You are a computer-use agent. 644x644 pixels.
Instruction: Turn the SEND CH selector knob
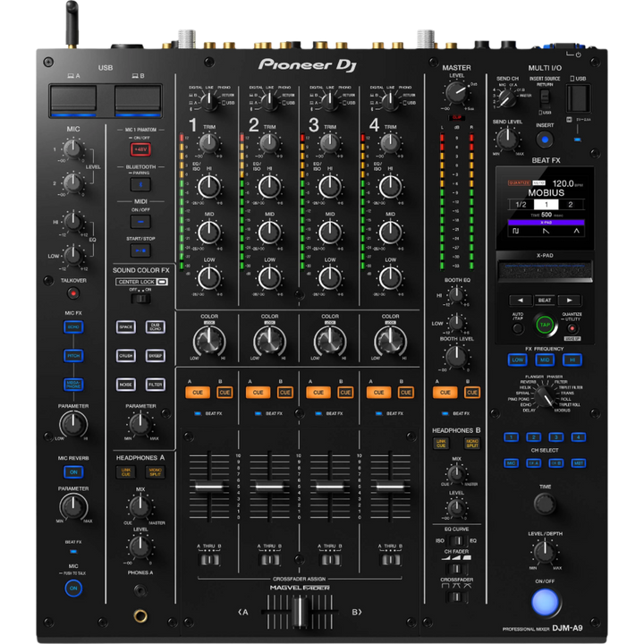coord(507,97)
